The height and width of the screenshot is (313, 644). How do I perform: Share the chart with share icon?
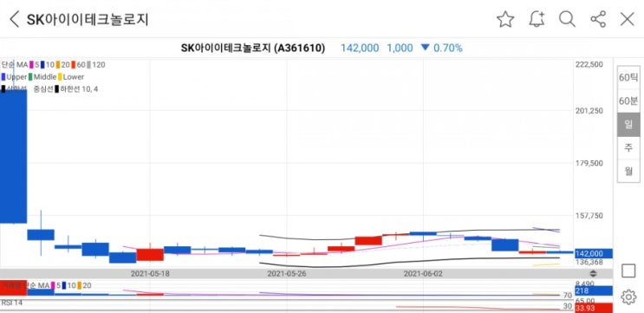598,19
